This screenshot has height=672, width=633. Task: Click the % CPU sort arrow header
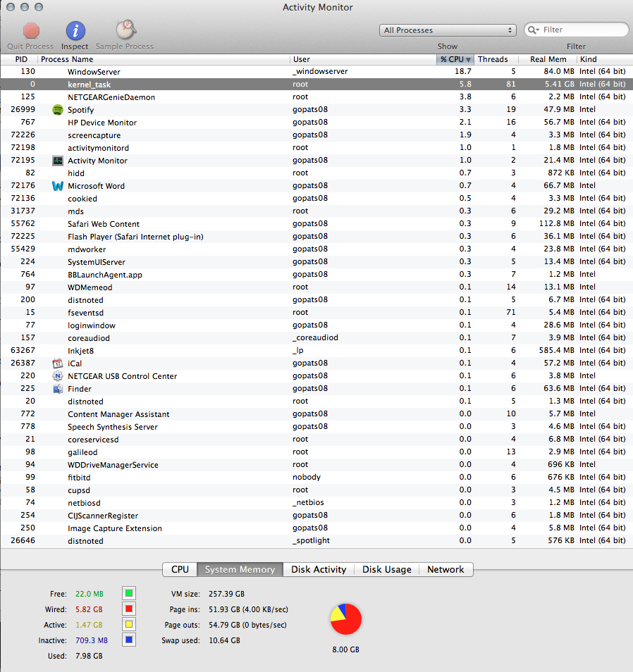pyautogui.click(x=455, y=59)
